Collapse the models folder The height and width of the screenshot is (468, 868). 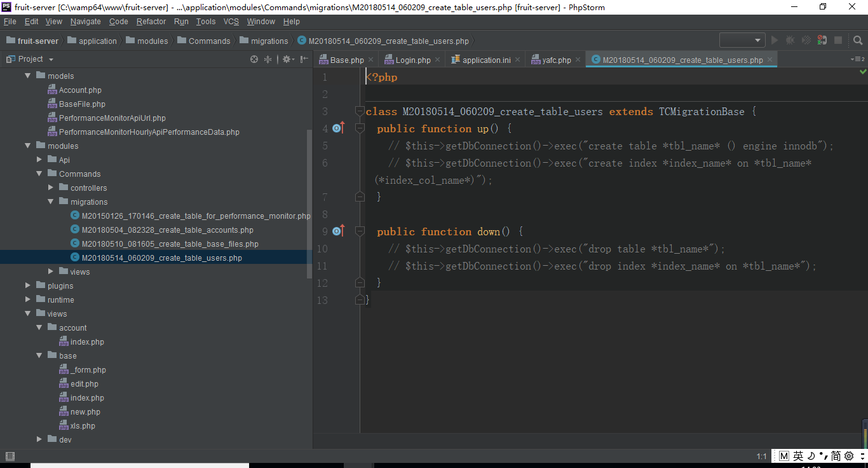(27, 76)
